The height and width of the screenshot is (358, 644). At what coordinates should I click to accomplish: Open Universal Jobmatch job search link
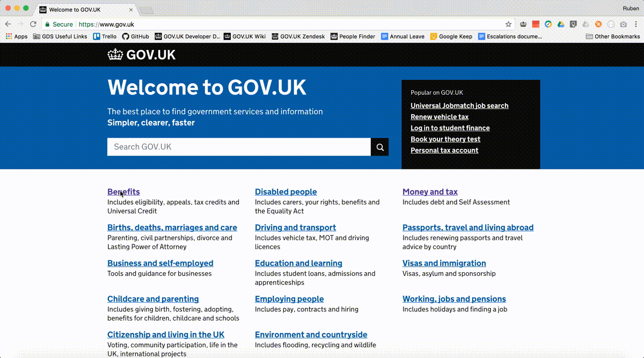pos(459,106)
